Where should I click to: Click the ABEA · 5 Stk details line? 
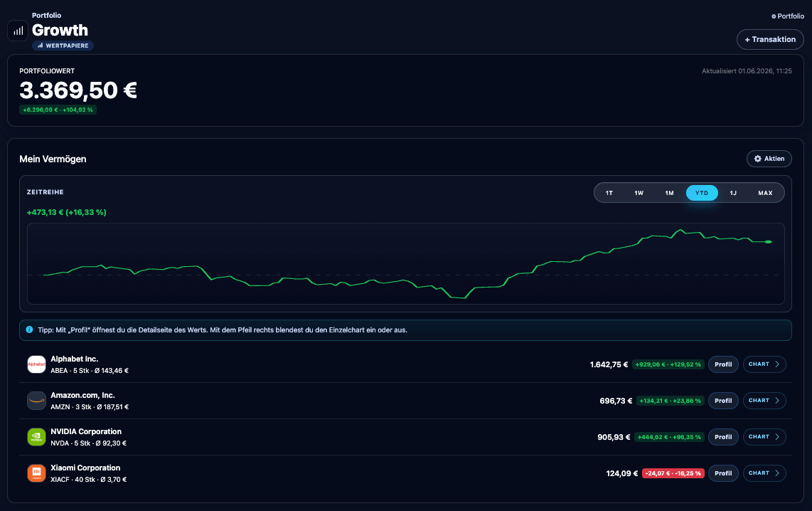[x=90, y=371]
